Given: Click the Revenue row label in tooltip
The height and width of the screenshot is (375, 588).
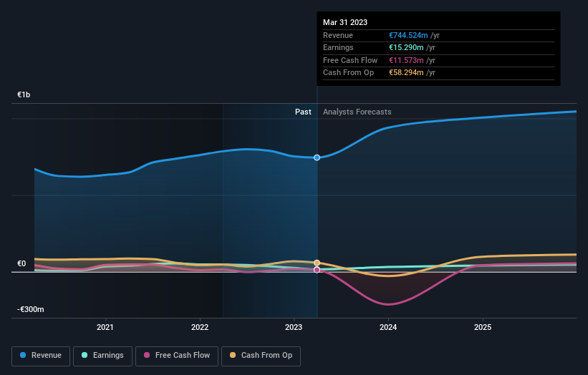Looking at the screenshot, I should pos(338,35).
